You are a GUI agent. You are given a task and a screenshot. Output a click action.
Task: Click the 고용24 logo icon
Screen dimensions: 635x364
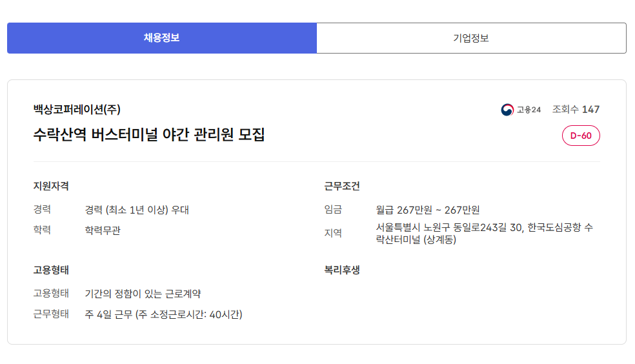pyautogui.click(x=507, y=110)
